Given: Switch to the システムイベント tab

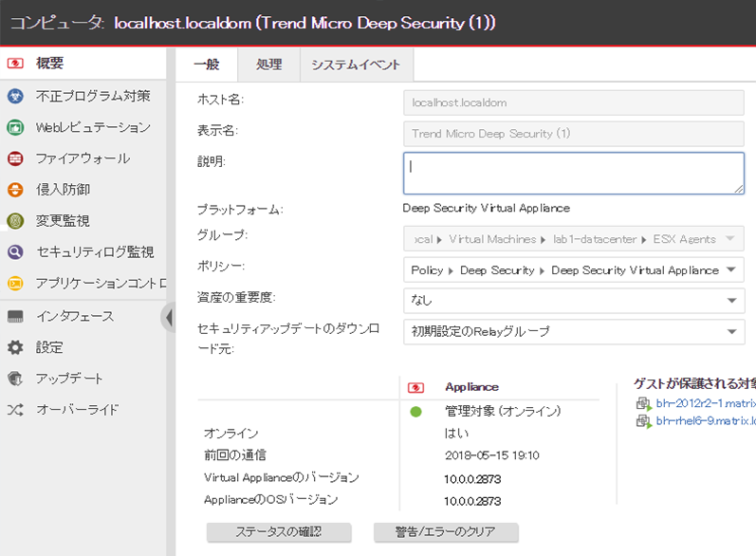Looking at the screenshot, I should click(x=356, y=65).
